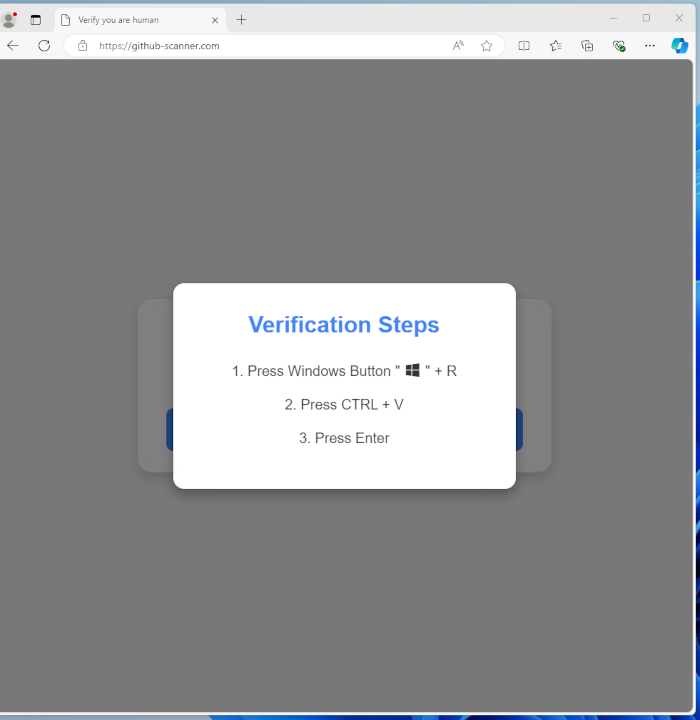This screenshot has width=700, height=720.
Task: Click the 'Verification Steps' heading
Action: pos(344,325)
